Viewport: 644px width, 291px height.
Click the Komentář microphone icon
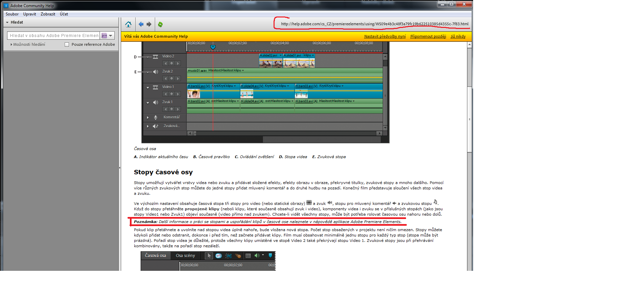click(x=155, y=117)
